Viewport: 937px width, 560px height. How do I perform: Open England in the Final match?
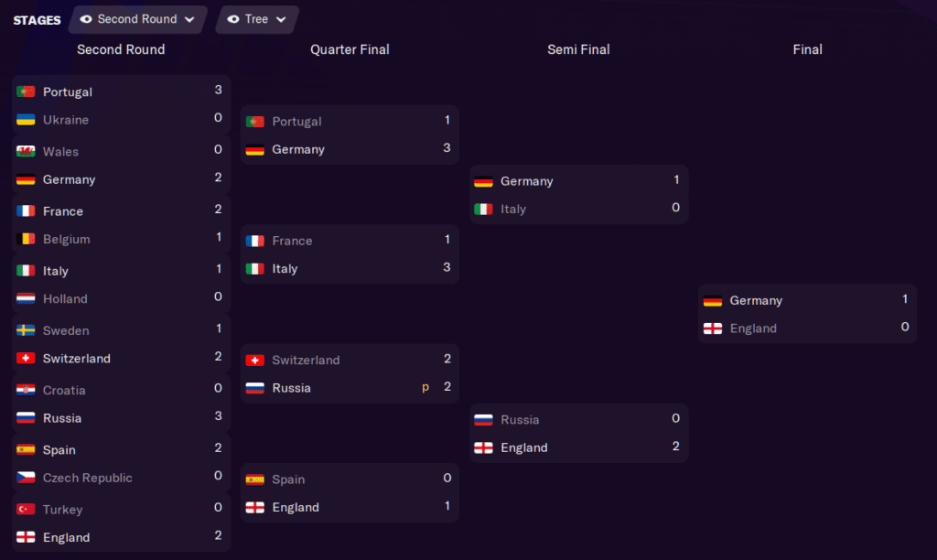[x=753, y=328]
